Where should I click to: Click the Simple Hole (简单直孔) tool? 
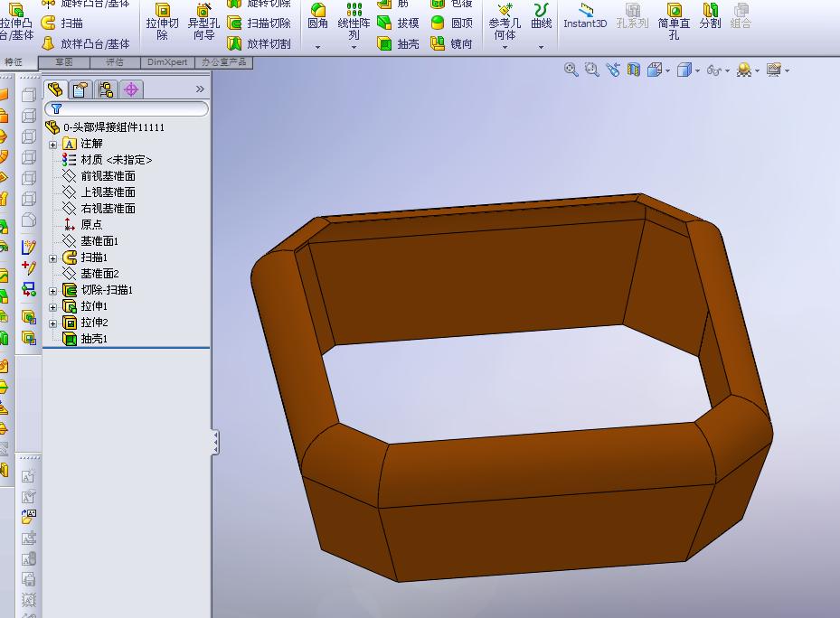[x=674, y=22]
